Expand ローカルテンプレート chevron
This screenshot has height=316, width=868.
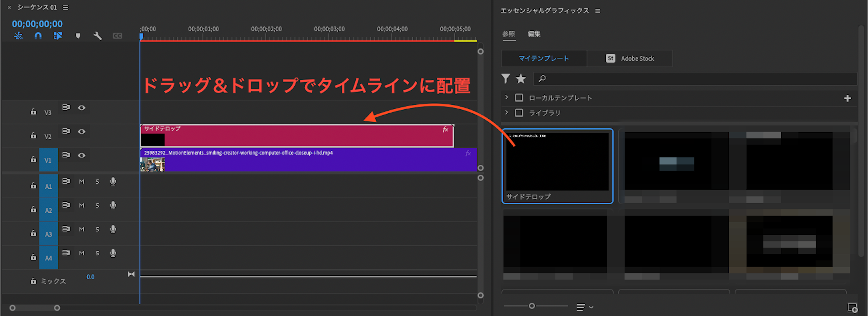(x=506, y=98)
